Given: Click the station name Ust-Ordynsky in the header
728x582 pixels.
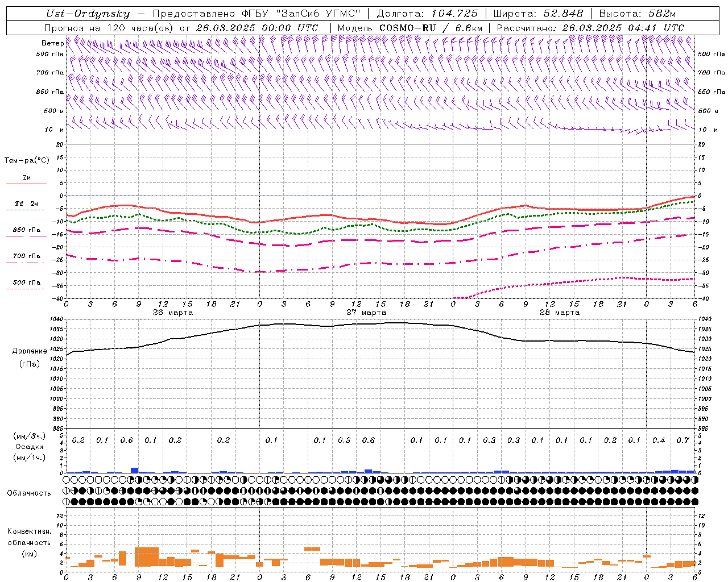Looking at the screenshot, I should (88, 14).
